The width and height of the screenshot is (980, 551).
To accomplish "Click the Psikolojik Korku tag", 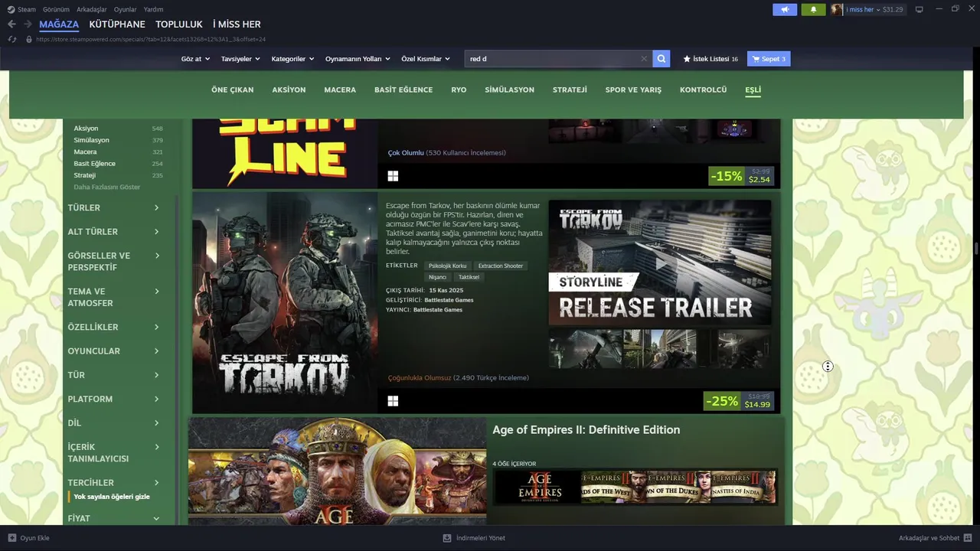I will tap(447, 266).
